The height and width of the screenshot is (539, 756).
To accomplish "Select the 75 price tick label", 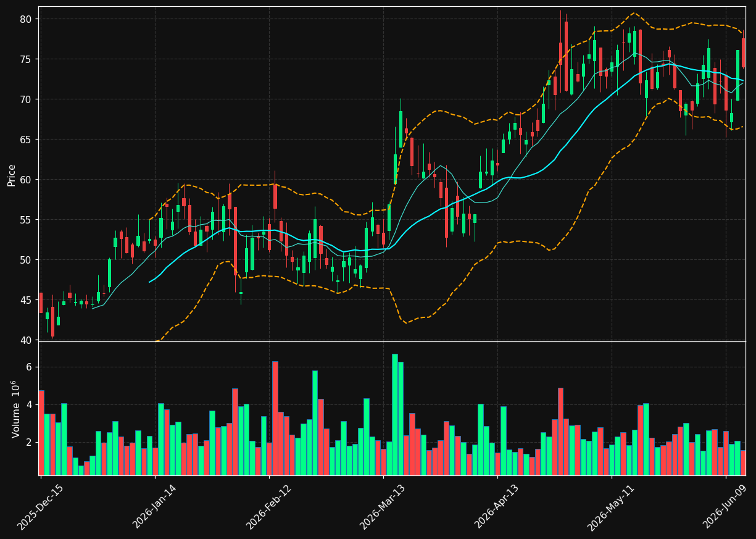I will click(26, 59).
